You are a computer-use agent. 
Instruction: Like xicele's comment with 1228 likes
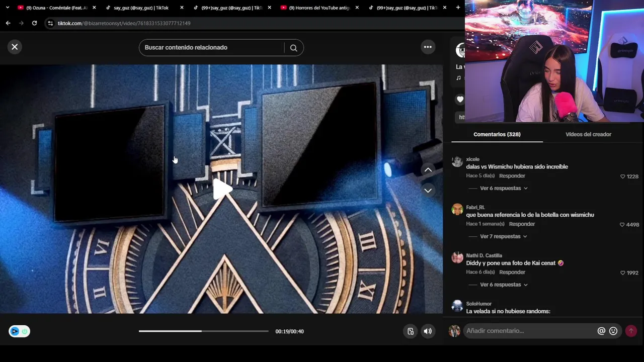pyautogui.click(x=623, y=176)
